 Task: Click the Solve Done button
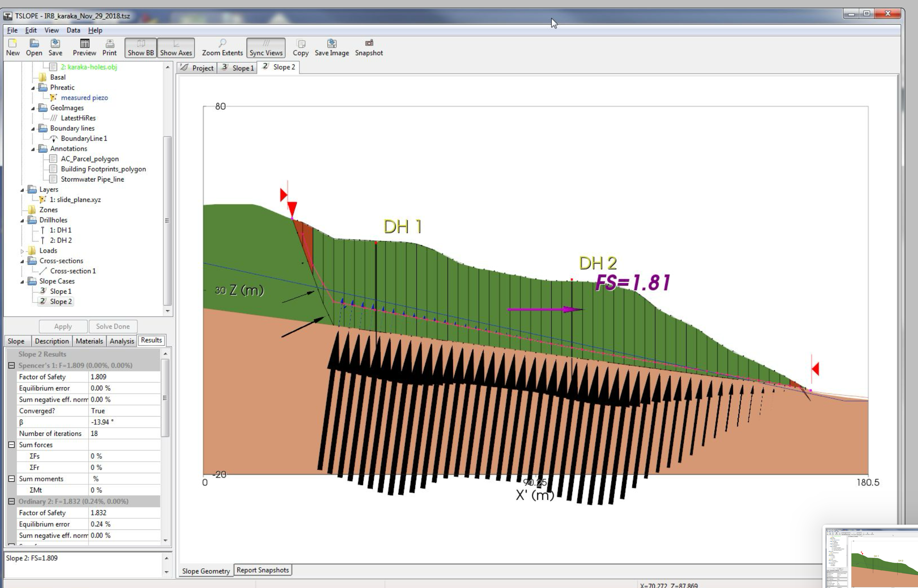point(113,326)
